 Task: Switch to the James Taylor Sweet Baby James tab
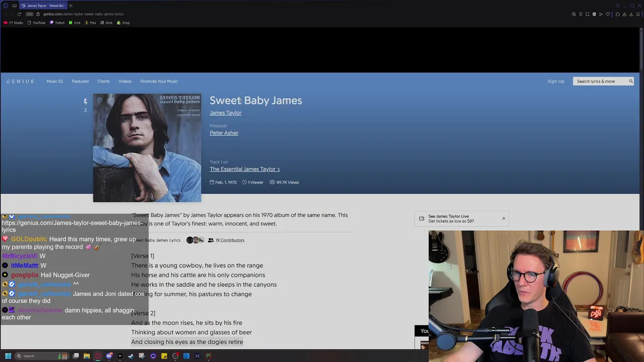(x=43, y=6)
